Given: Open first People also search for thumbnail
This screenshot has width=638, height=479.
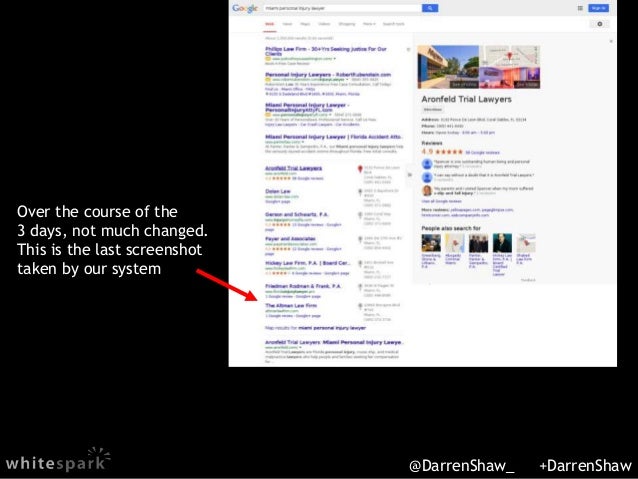Looking at the screenshot, I should tap(431, 243).
